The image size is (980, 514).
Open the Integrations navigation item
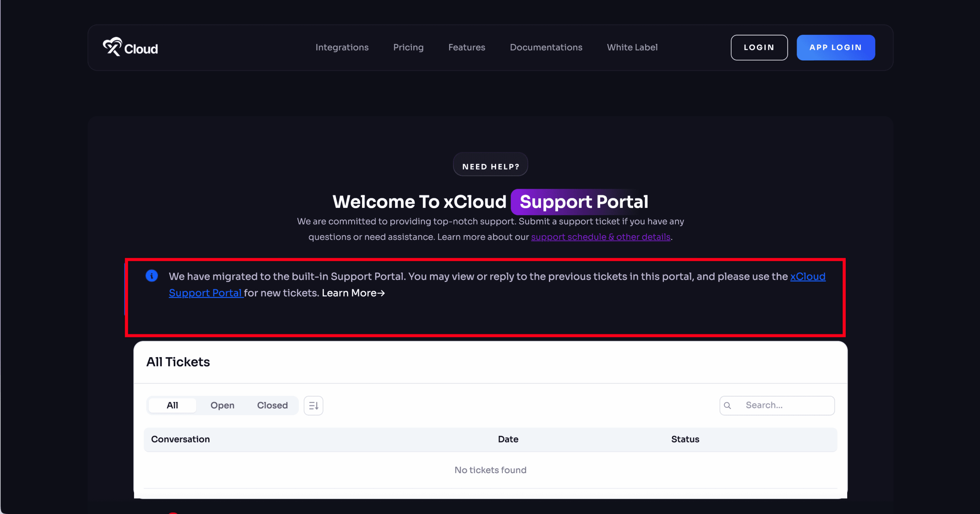[342, 47]
